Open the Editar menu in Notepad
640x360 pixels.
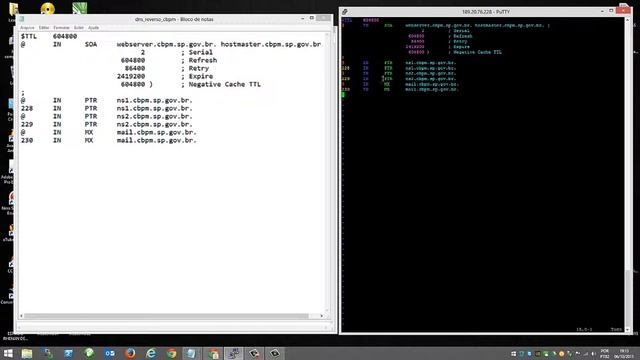click(44, 28)
